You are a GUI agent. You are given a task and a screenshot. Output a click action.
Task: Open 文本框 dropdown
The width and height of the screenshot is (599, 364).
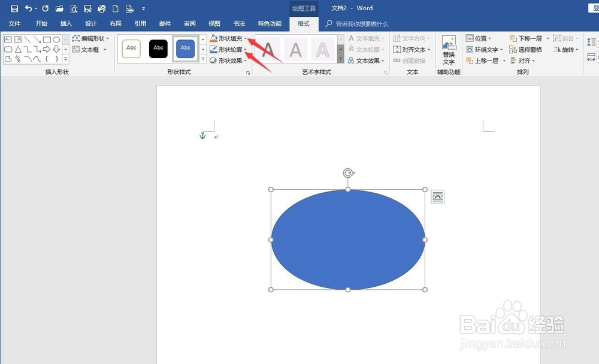coord(89,50)
